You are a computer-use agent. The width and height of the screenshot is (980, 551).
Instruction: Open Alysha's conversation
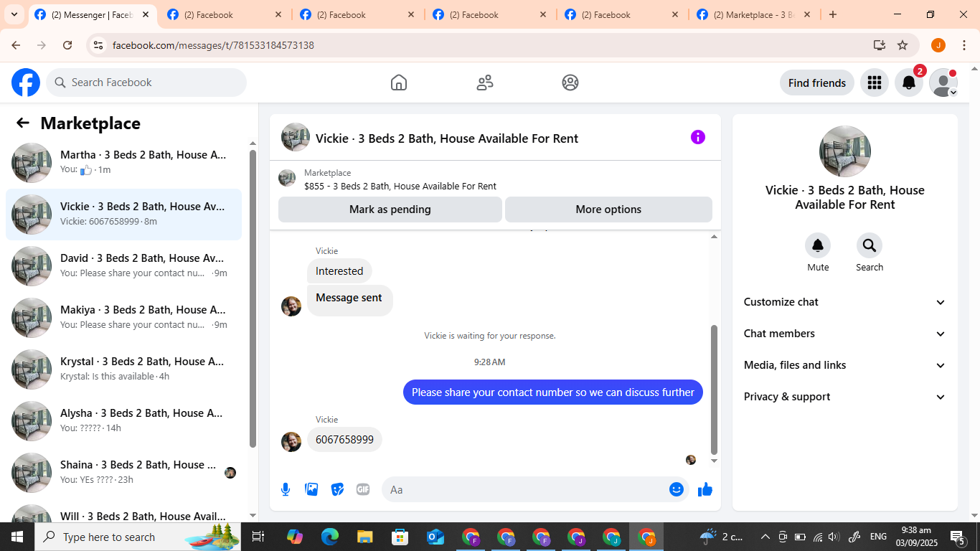pyautogui.click(x=123, y=421)
